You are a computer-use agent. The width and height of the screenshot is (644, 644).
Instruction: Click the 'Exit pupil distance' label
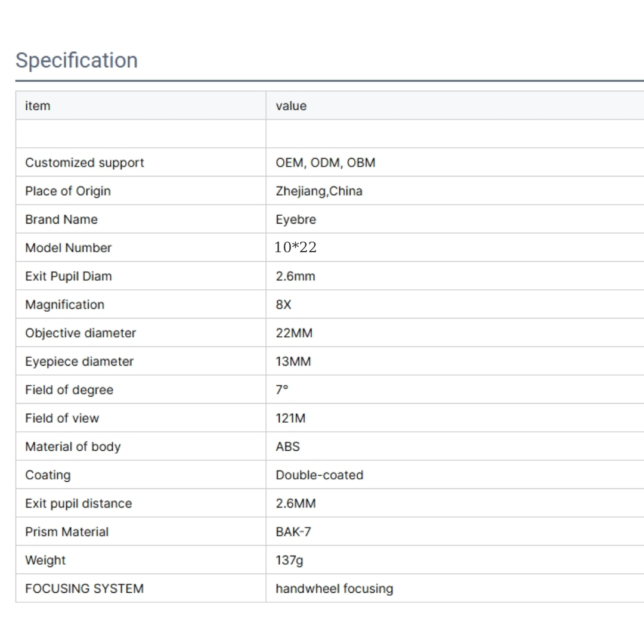[x=79, y=503]
